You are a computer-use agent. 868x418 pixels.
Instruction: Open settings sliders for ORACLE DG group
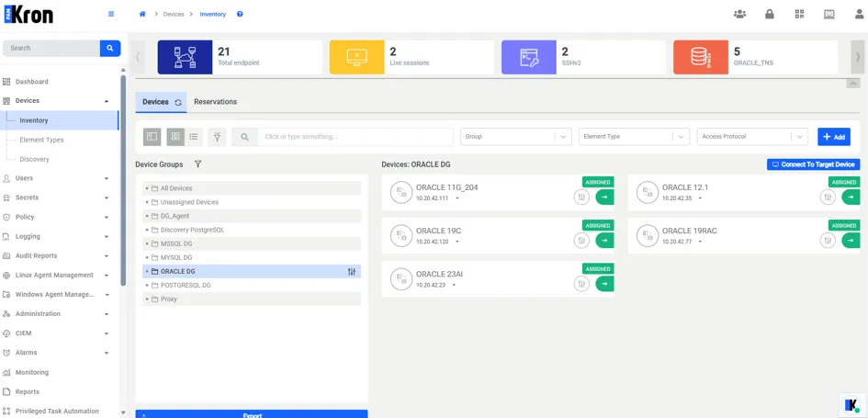pos(352,271)
